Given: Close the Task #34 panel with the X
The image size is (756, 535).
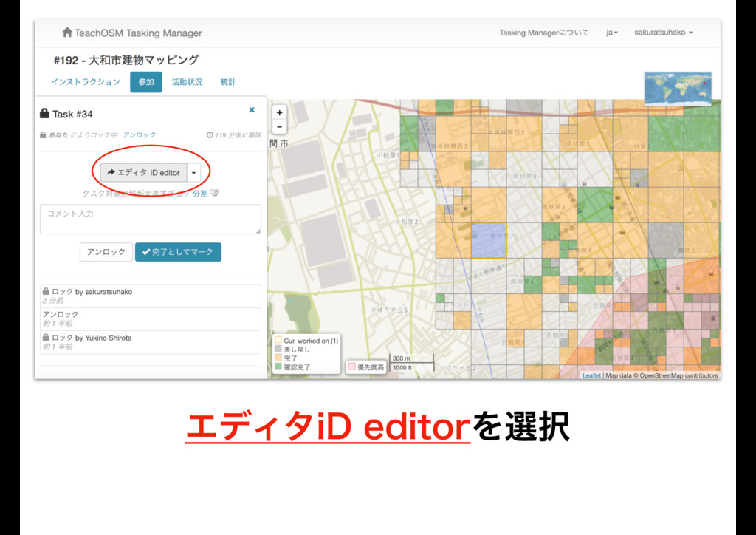Looking at the screenshot, I should point(252,110).
